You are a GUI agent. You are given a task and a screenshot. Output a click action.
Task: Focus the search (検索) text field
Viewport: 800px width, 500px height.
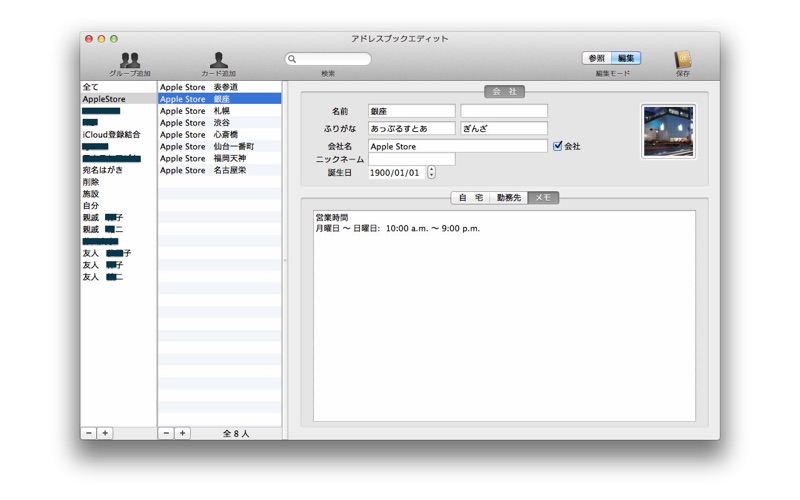point(328,59)
